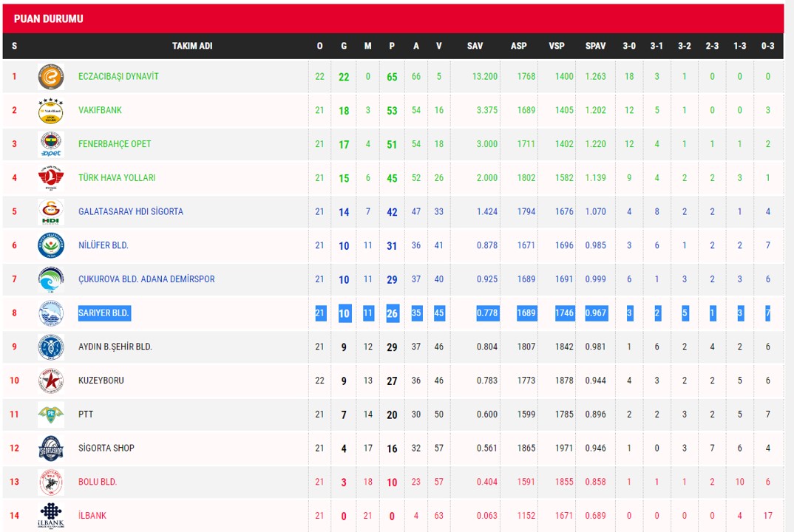Click the Eczacıbaşı Dynavit team logo
The width and height of the screenshot is (794, 532).
(50, 77)
